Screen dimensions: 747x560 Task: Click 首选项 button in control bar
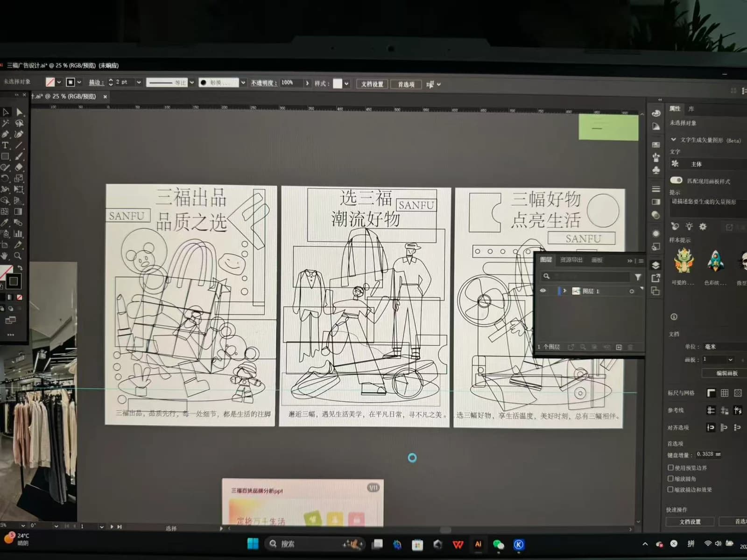(x=406, y=84)
